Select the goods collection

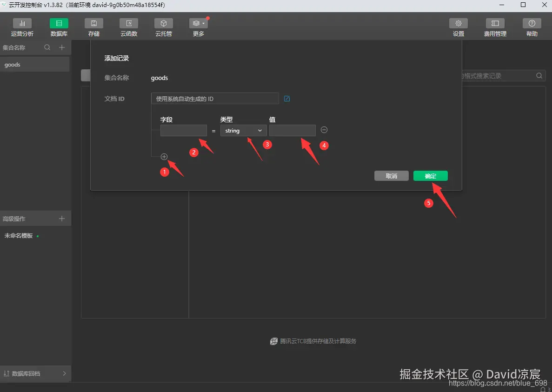coord(12,64)
